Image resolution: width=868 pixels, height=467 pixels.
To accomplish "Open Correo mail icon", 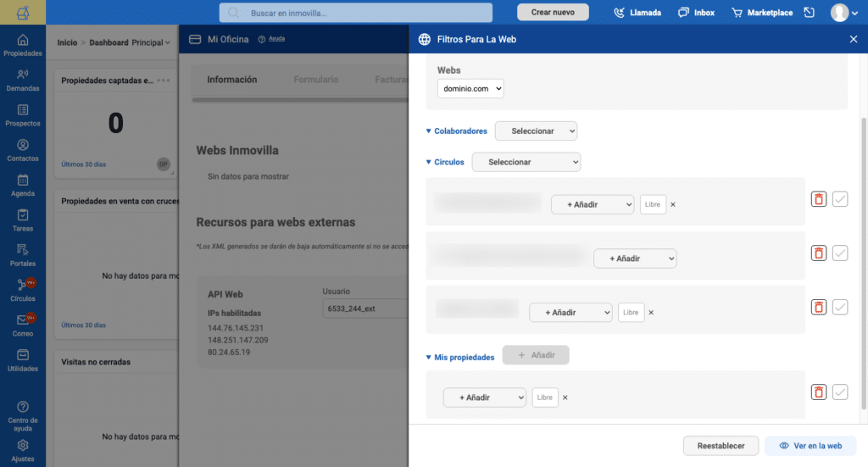I will (x=22, y=325).
